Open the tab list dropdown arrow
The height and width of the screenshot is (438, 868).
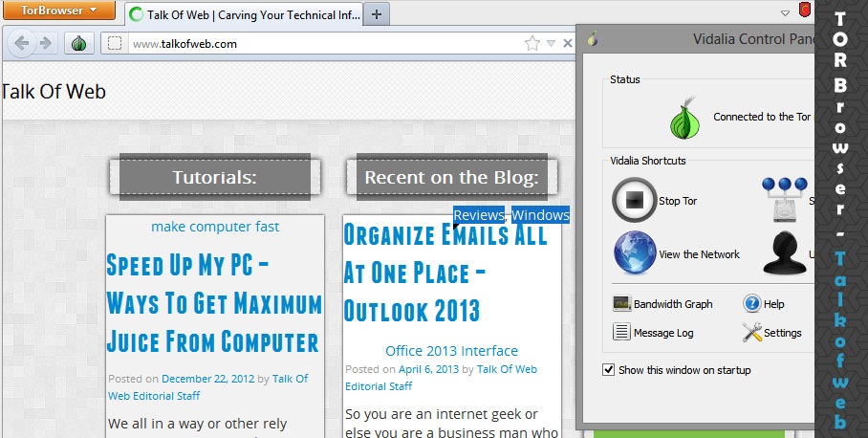coord(785,13)
